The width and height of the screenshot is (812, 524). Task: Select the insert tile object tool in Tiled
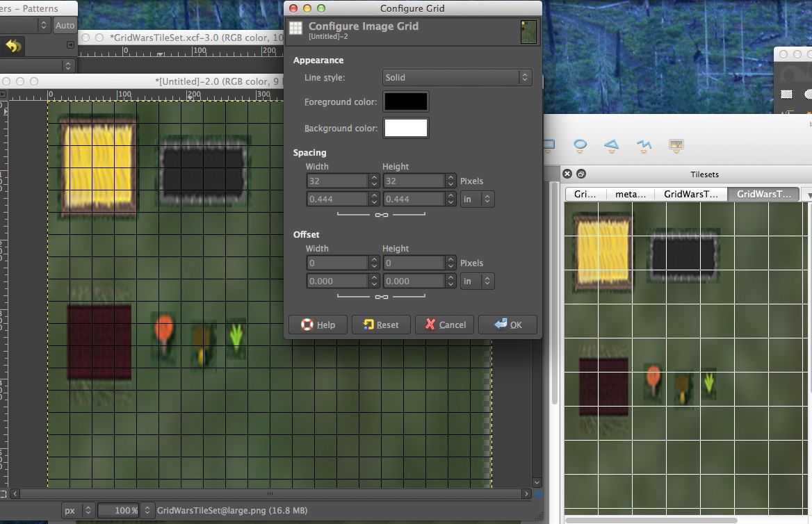click(x=676, y=145)
